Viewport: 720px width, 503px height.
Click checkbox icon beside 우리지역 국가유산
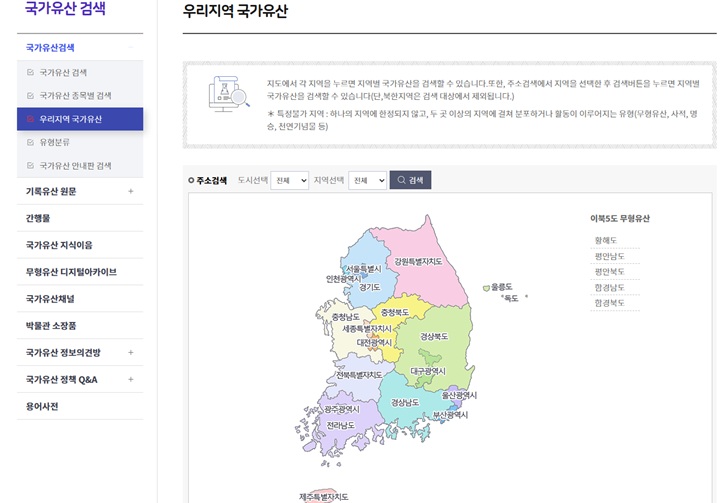(x=30, y=119)
